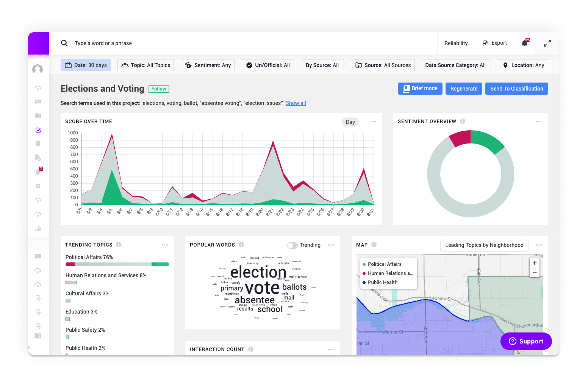Open Leading Topics by Neighborhood dropdown
Screen dimensions: 588x387
(484, 245)
